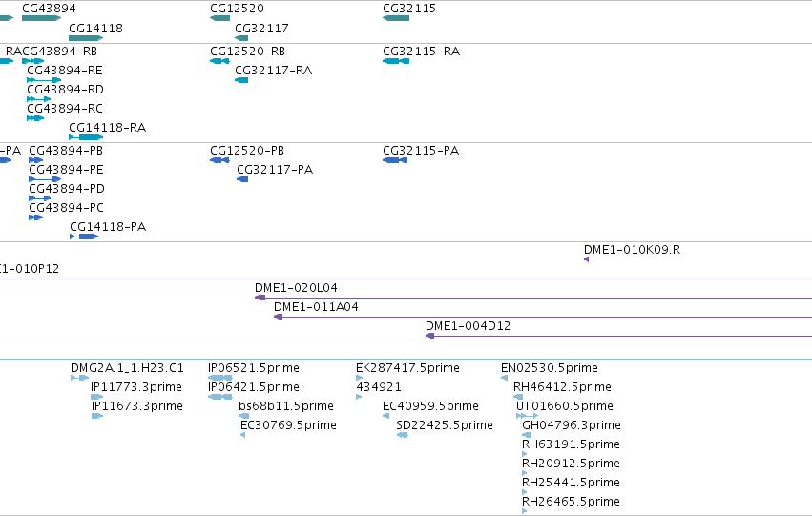Choose the CG12520-PB protein
This screenshot has width=812, height=516.
pos(247,150)
